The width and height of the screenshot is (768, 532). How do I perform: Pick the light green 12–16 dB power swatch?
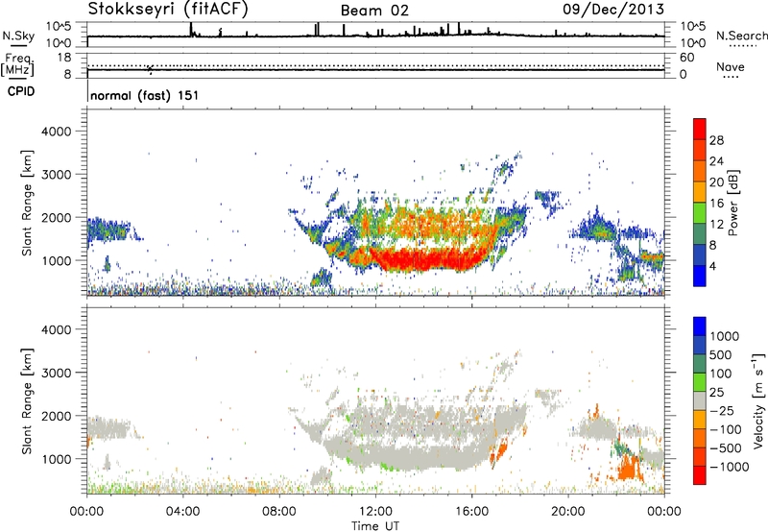(700, 213)
